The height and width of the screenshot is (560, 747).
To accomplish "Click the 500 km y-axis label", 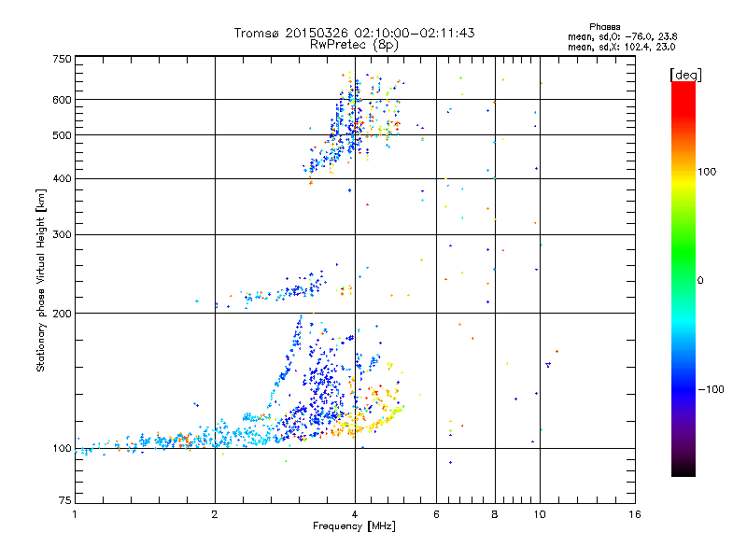I will [x=62, y=135].
